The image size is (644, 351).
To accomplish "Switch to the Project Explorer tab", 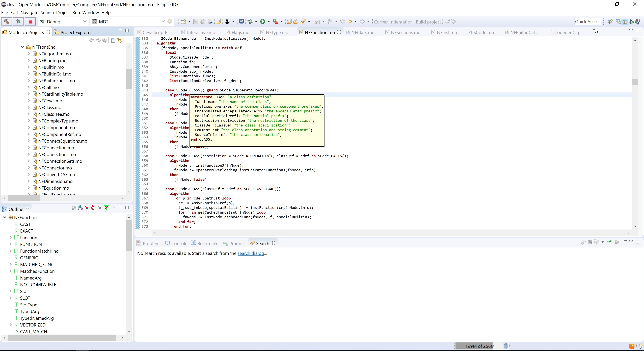I will click(73, 33).
